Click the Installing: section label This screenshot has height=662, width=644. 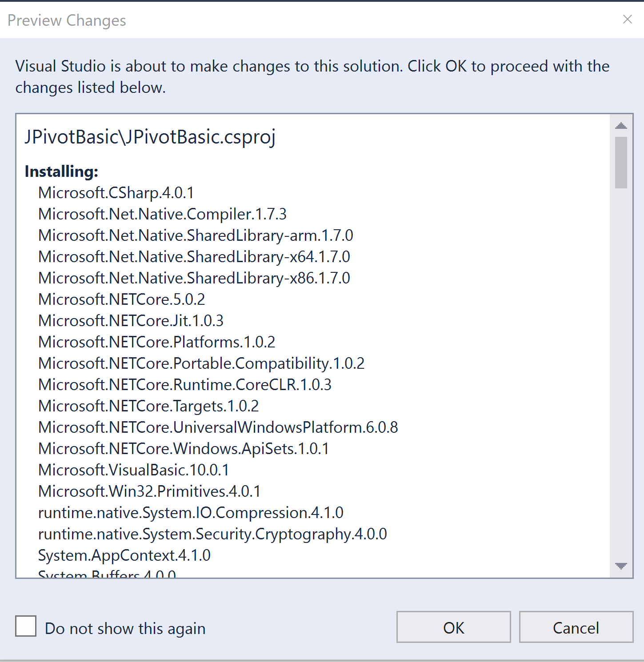61,171
